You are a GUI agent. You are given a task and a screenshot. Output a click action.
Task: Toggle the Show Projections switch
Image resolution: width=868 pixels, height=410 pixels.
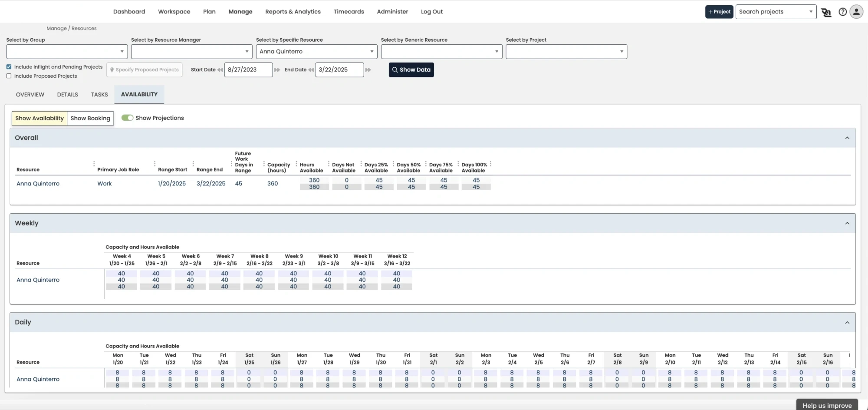click(x=127, y=118)
